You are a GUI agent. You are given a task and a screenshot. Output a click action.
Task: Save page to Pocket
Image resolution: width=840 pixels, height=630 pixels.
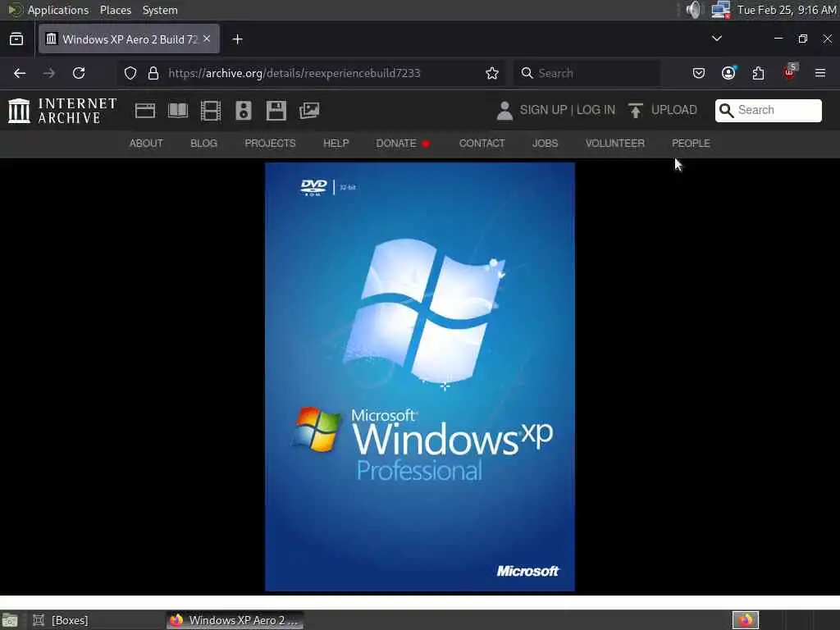click(699, 73)
